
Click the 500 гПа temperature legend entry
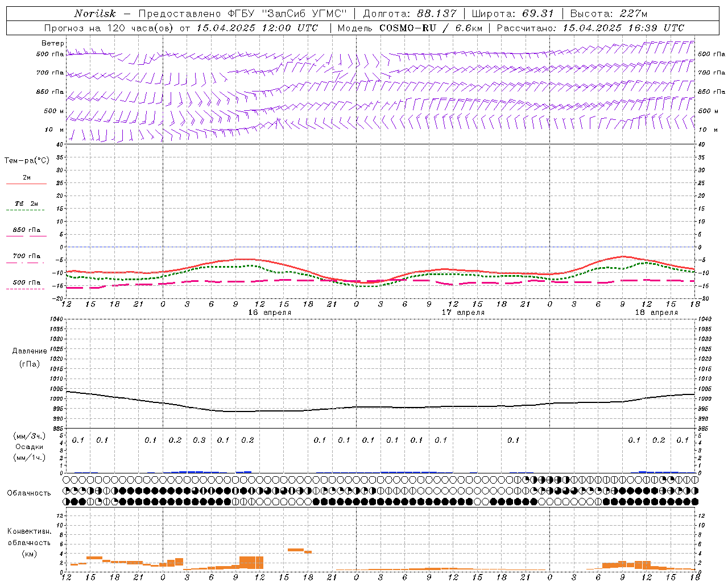[x=27, y=282]
